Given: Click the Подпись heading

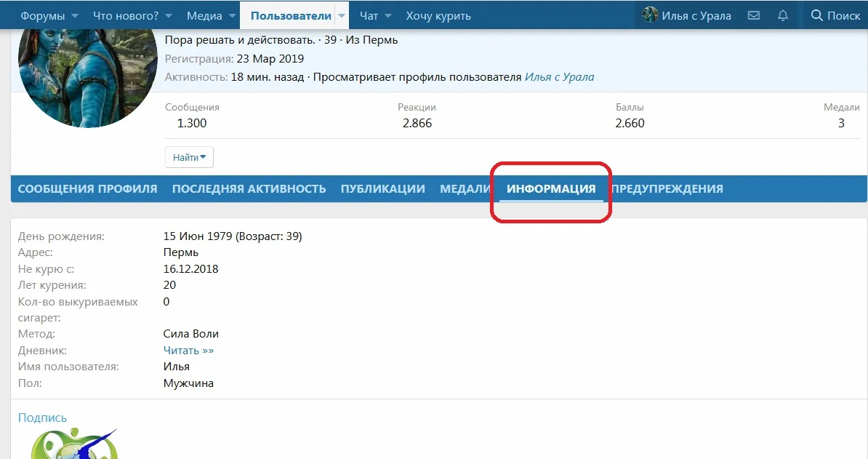Looking at the screenshot, I should point(43,418).
